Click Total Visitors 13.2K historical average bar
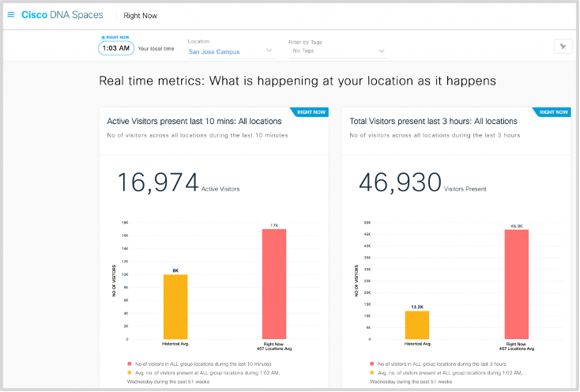This screenshot has height=392, width=580. [x=417, y=324]
